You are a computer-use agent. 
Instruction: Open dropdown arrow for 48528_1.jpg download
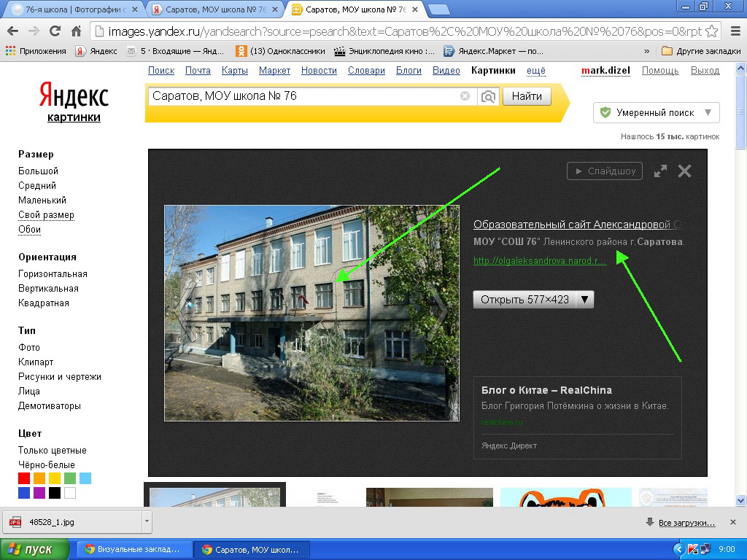click(x=147, y=522)
